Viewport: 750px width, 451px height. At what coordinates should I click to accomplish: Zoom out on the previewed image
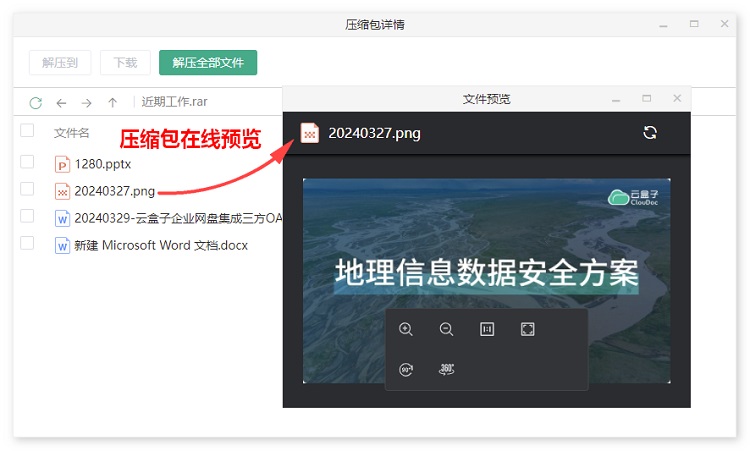pyautogui.click(x=446, y=329)
